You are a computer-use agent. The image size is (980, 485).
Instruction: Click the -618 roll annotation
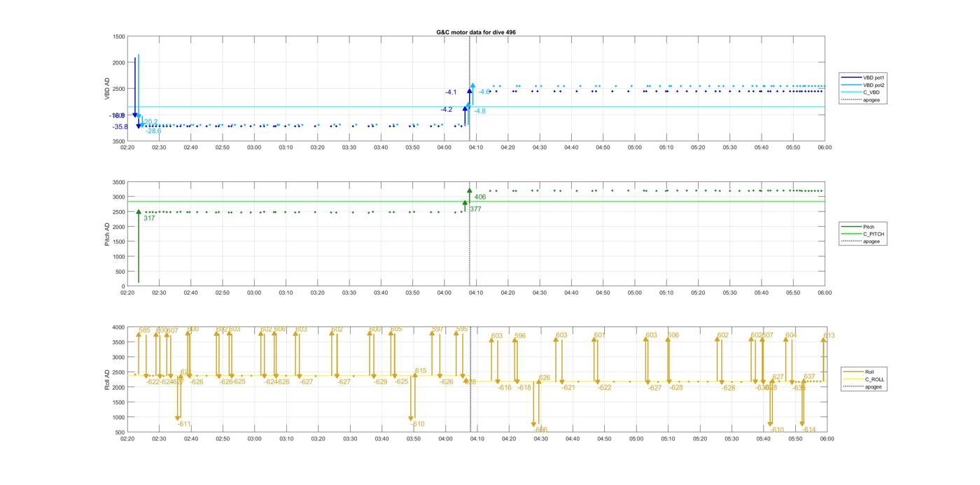[524, 387]
